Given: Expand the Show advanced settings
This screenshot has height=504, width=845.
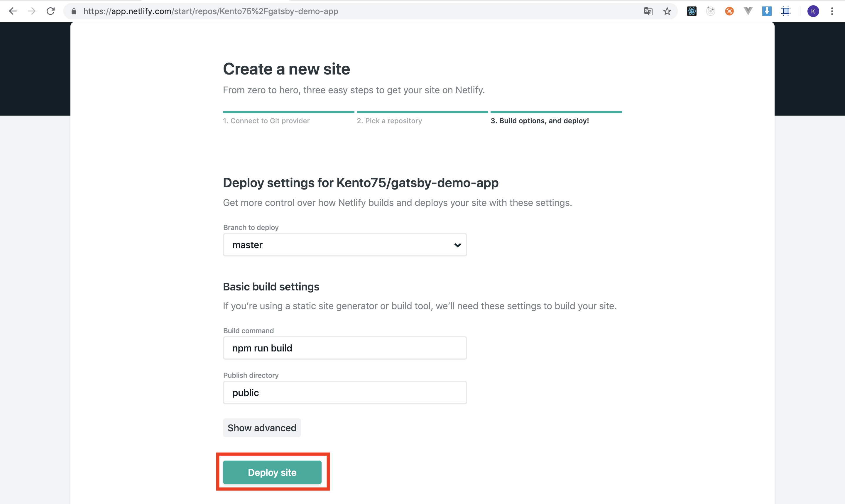Looking at the screenshot, I should pyautogui.click(x=262, y=428).
